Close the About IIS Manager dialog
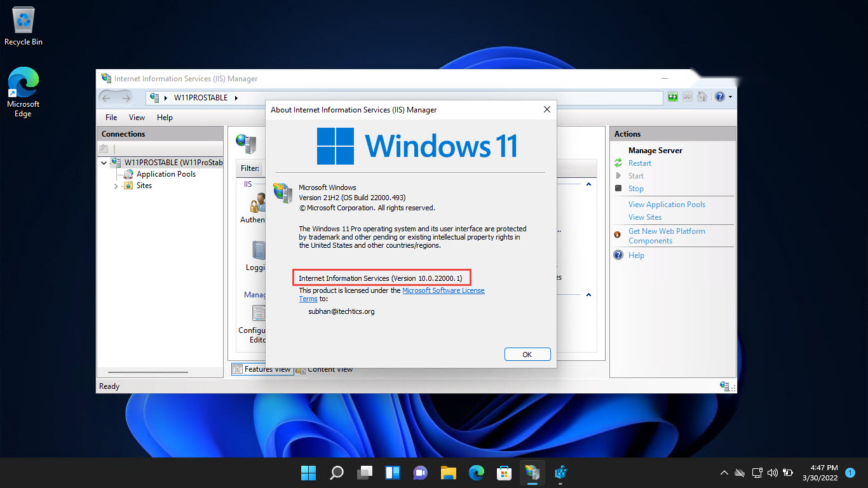Viewport: 868px width, 488px height. point(546,109)
